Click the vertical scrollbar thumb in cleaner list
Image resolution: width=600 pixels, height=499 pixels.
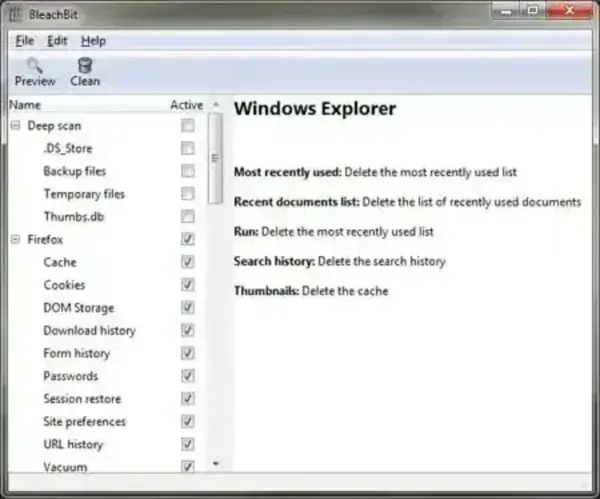point(214,158)
